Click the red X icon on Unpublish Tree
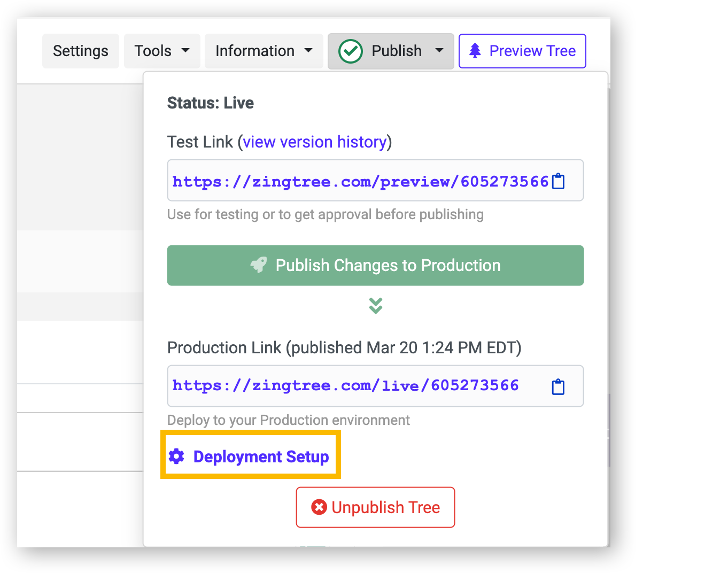Screen dimensions: 728x573 319,507
